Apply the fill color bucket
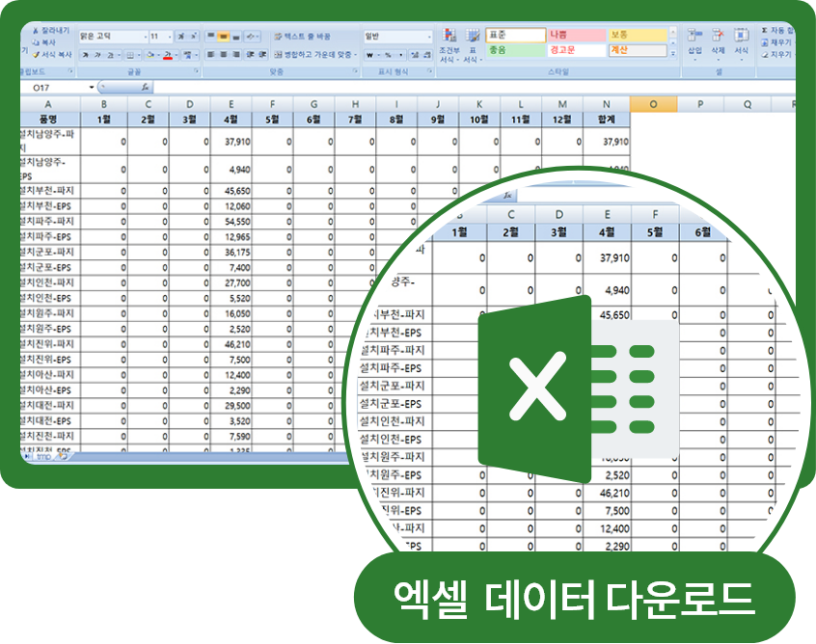 point(150,55)
